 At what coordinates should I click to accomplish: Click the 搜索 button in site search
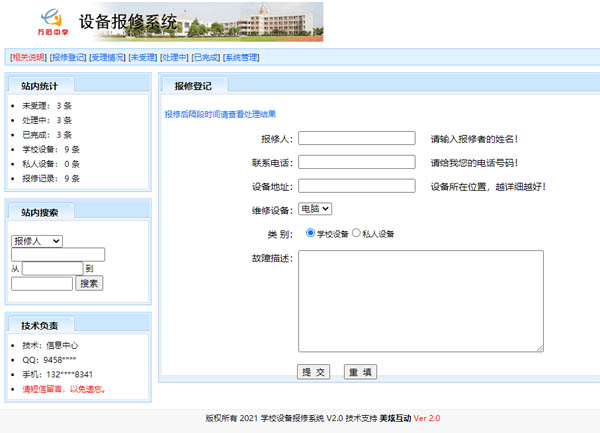(x=90, y=283)
